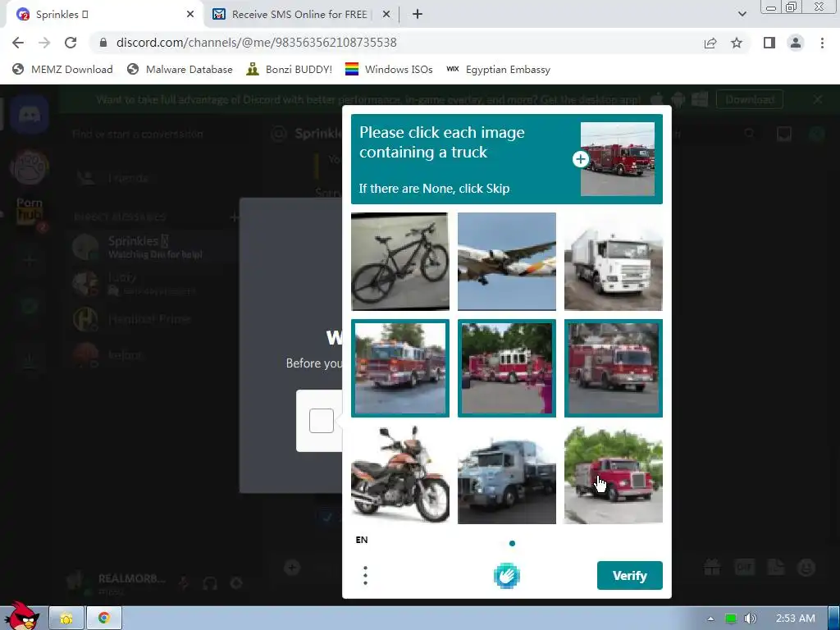Open Chrome three-dot menu
Image resolution: width=840 pixels, height=630 pixels.
pyautogui.click(x=822, y=43)
